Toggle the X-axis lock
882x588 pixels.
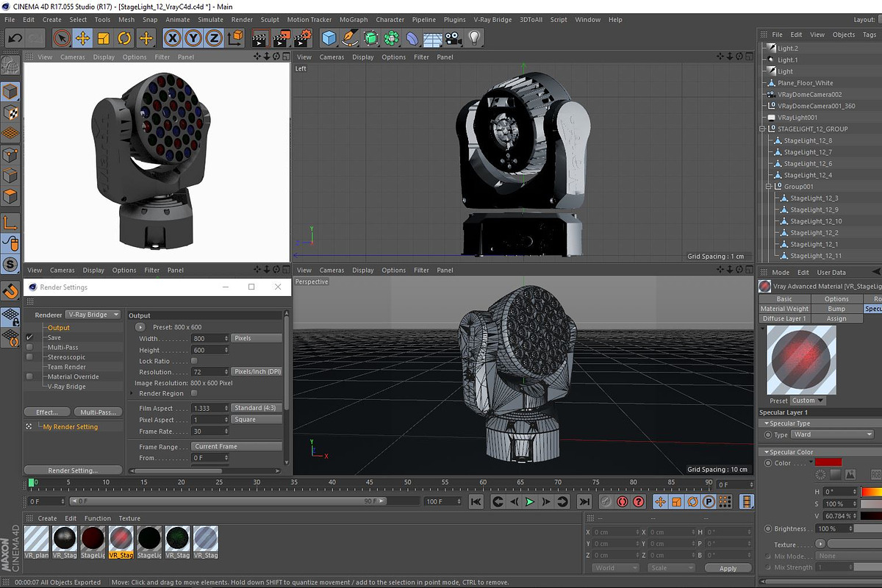(x=172, y=38)
